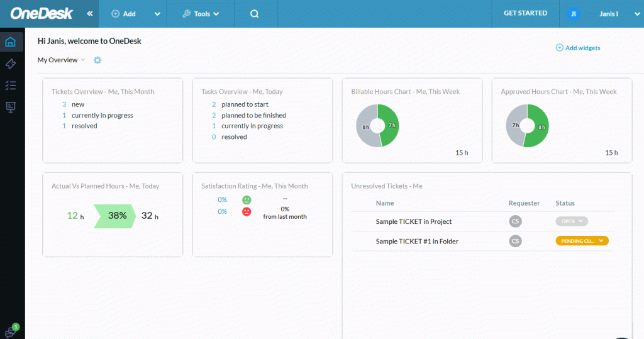Click the JI user avatar
This screenshot has width=644, height=339.
pyautogui.click(x=573, y=14)
